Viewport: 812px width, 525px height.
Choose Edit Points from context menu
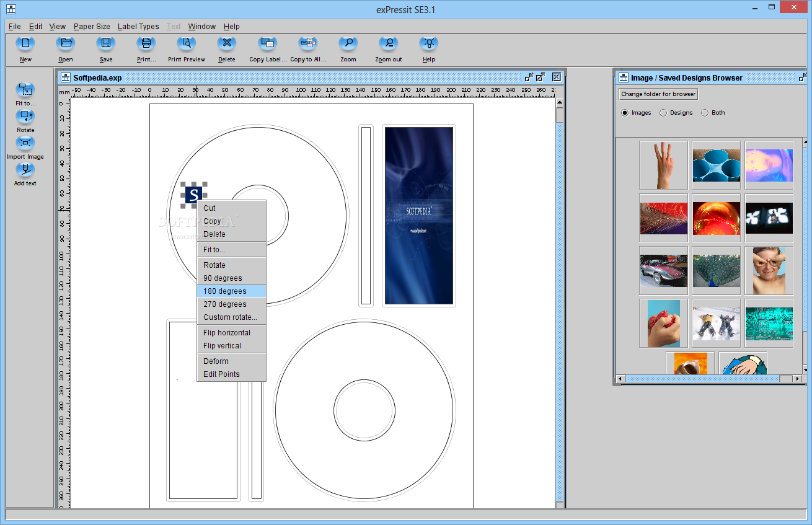231,374
